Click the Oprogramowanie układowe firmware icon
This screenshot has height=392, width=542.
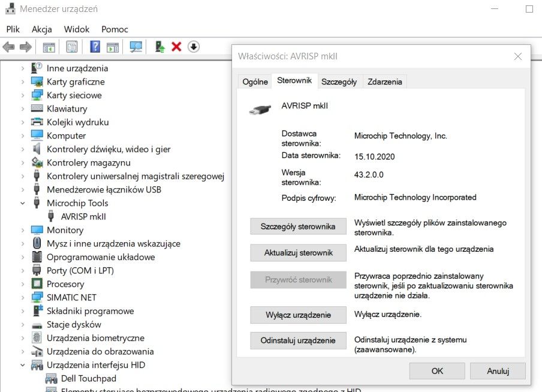(37, 257)
